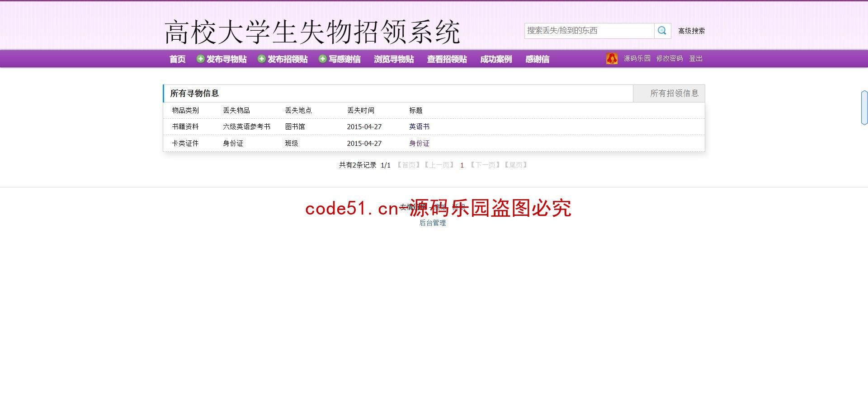
Task: Open 浏览寻物贴 menu item
Action: click(x=394, y=59)
